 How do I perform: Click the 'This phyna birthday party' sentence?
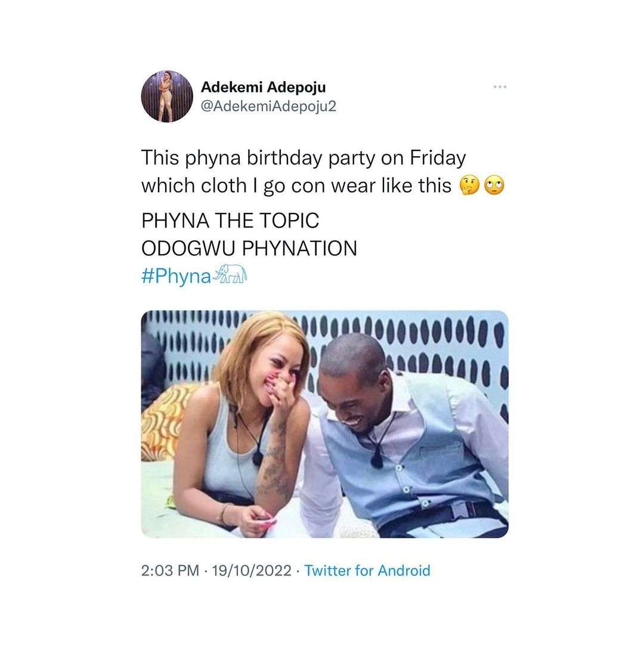pyautogui.click(x=303, y=158)
